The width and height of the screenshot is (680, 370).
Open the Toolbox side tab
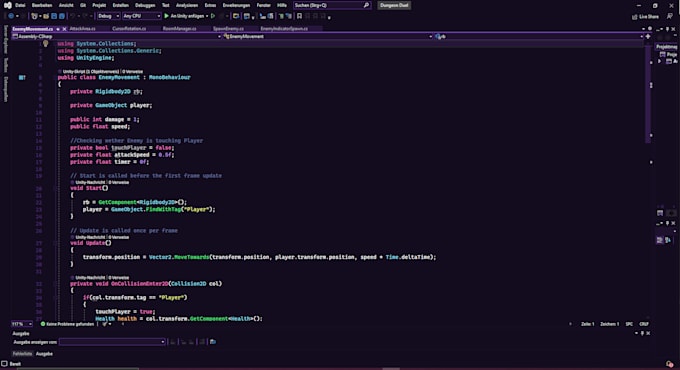[6, 65]
